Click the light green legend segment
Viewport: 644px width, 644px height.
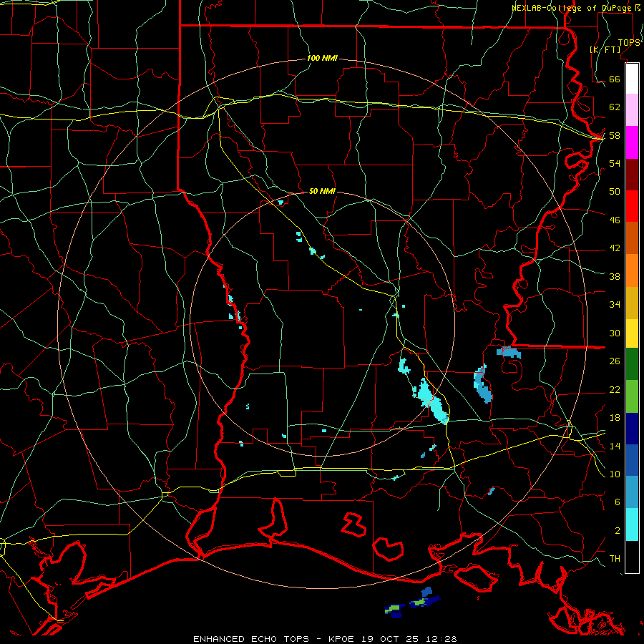click(632, 396)
